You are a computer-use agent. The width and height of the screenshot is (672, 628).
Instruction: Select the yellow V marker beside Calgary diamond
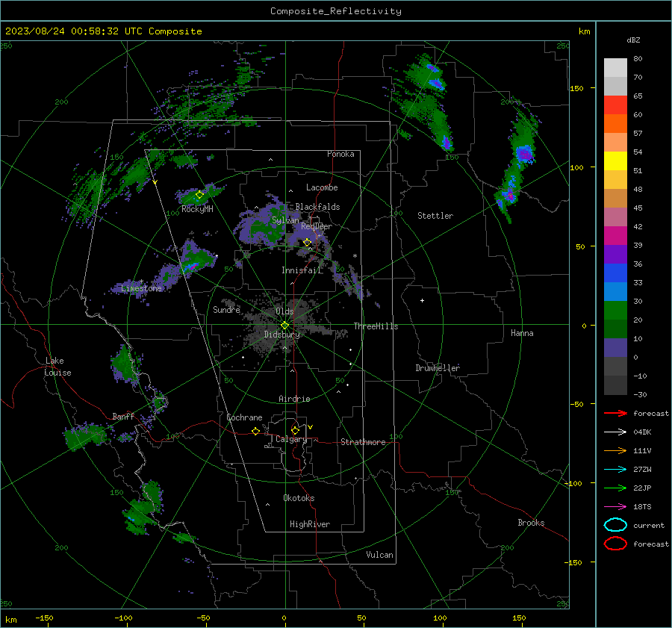[x=311, y=427]
